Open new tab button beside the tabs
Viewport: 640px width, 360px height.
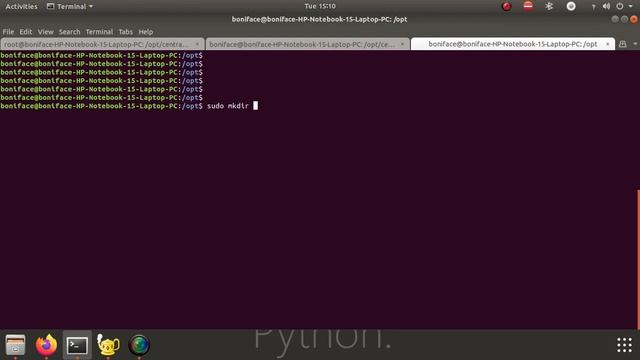click(x=622, y=44)
